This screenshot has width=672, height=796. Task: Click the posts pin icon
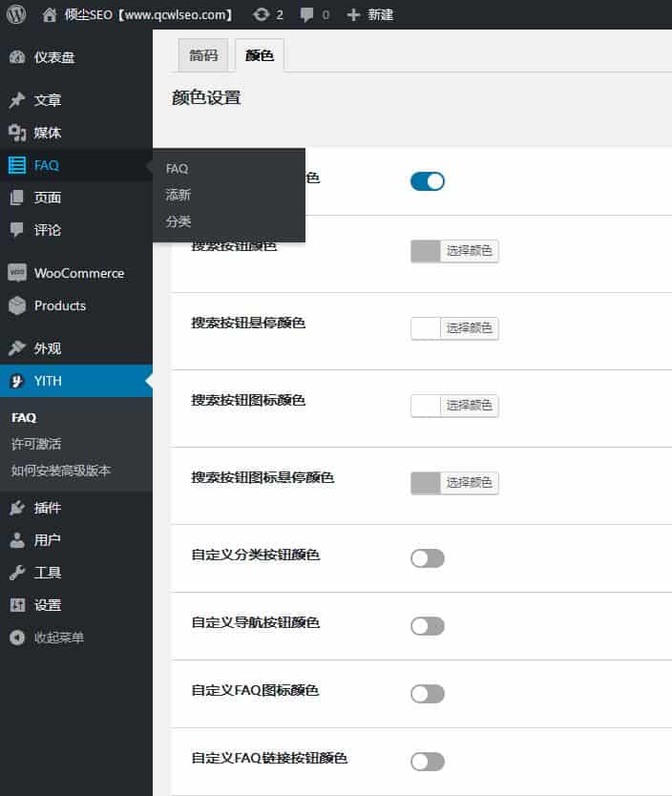tap(17, 100)
